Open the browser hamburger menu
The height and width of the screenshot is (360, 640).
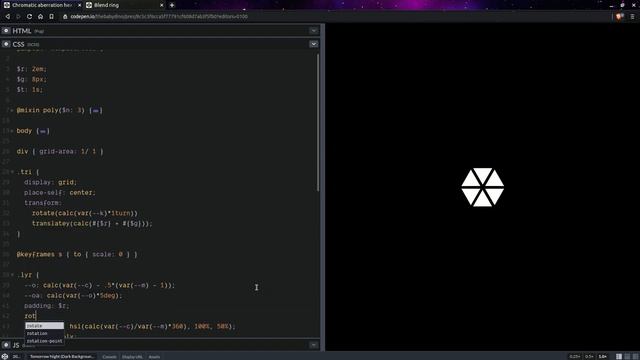point(632,17)
